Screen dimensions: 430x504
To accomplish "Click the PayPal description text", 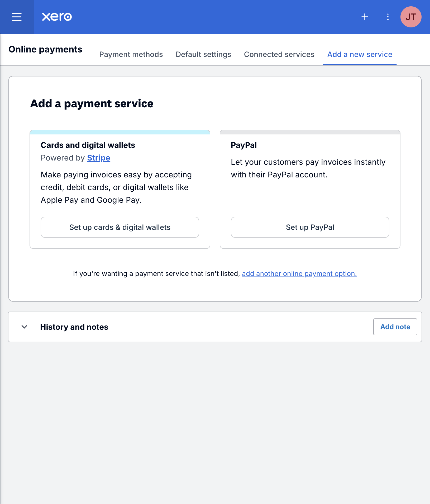I will [308, 168].
